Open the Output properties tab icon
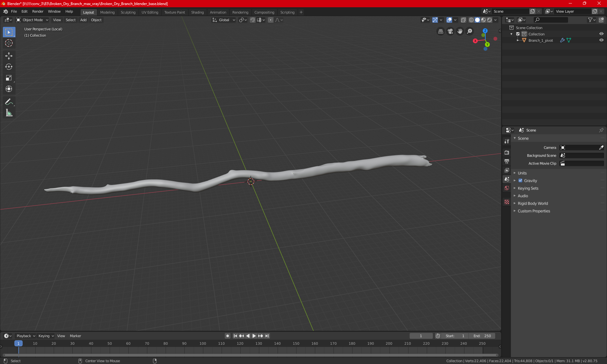The width and height of the screenshot is (607, 364). pos(507,161)
